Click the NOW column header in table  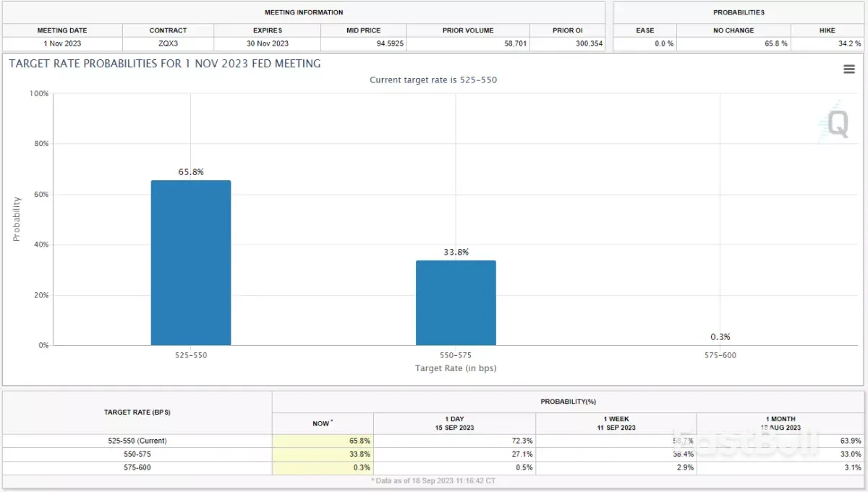click(x=322, y=423)
